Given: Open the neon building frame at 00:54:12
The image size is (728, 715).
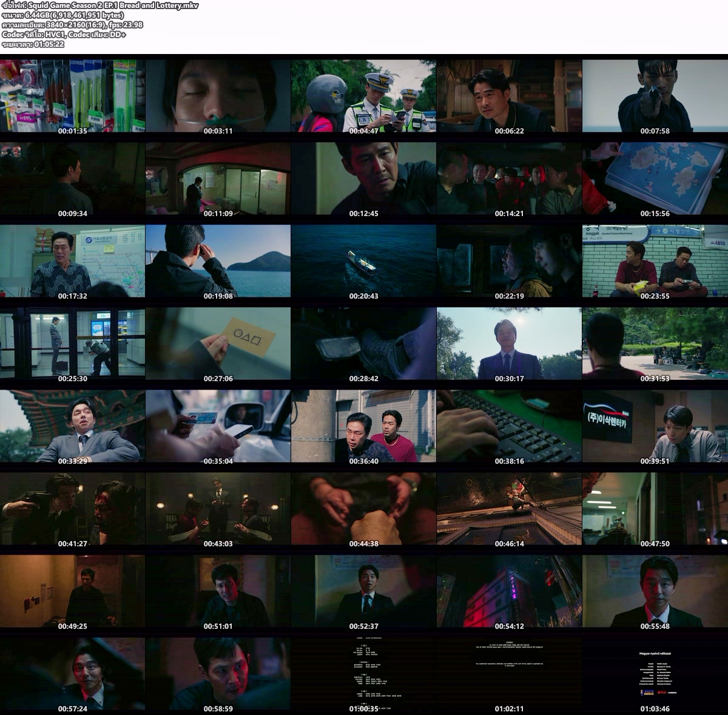Looking at the screenshot, I should 510,591.
